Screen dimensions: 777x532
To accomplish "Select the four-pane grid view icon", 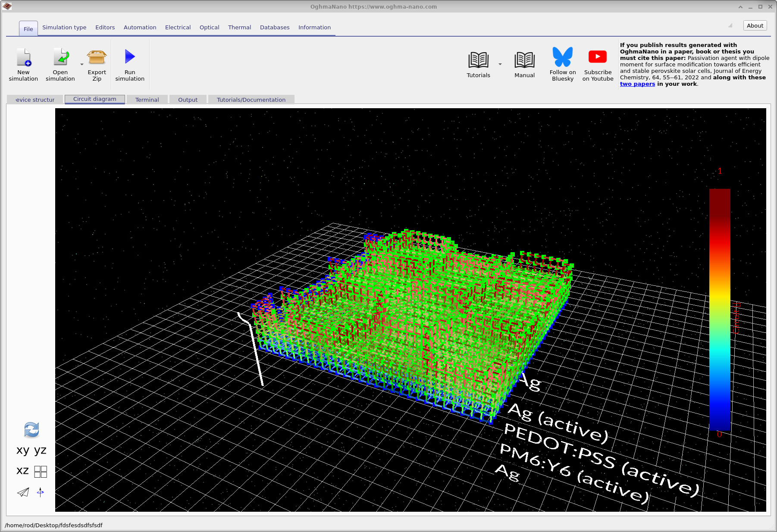I will 41,472.
